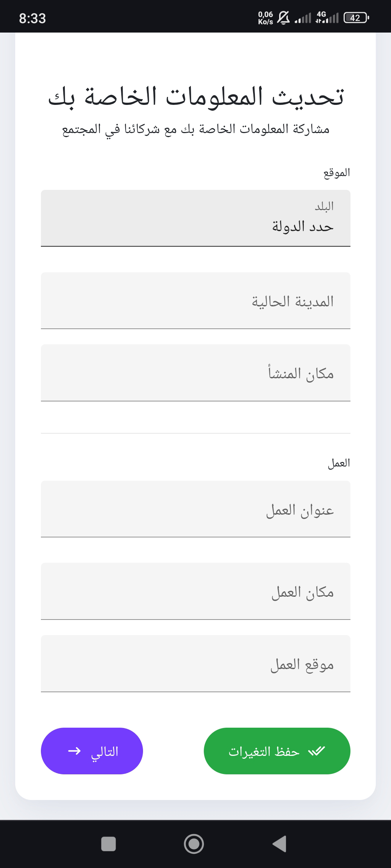Viewport: 391px width, 868px height.
Task: Focus the المدينة الحالية city field
Action: [x=195, y=301]
